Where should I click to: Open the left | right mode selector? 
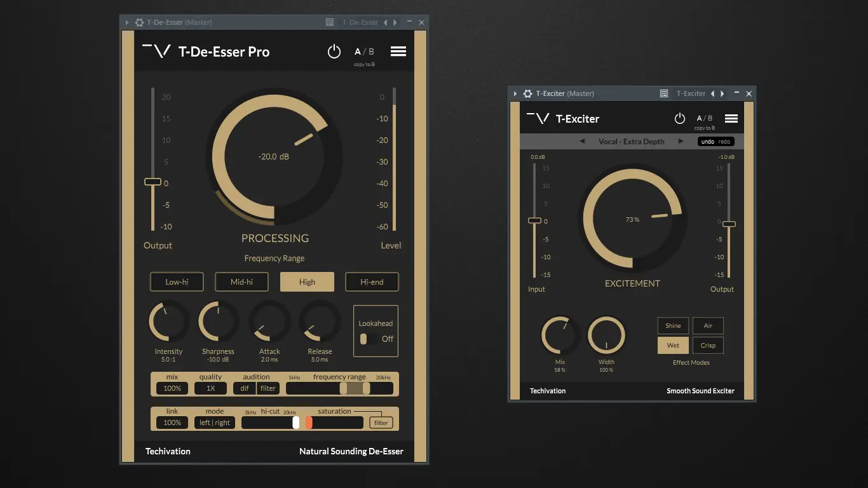[215, 423]
